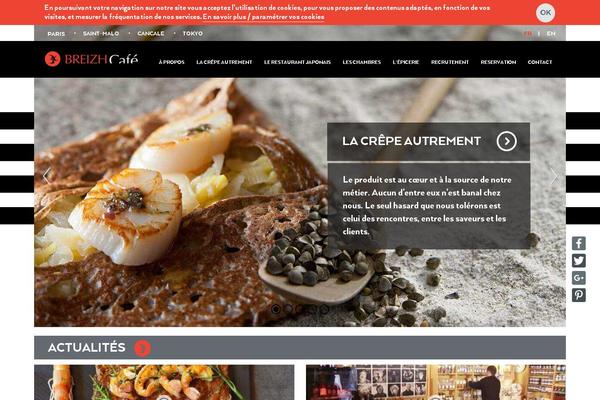Select the first carousel dot indicator
This screenshot has width=600, height=400.
pyautogui.click(x=276, y=309)
